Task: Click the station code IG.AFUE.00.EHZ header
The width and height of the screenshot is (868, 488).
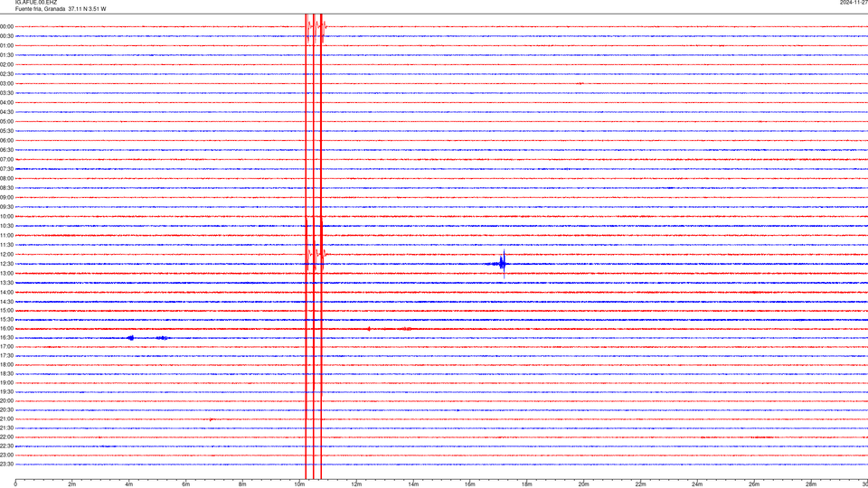Action: [36, 3]
